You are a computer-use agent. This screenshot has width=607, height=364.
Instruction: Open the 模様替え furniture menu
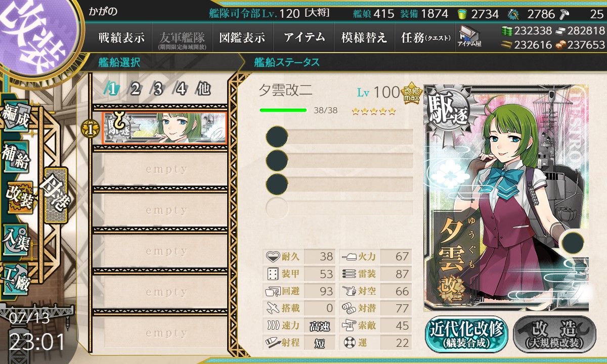364,37
